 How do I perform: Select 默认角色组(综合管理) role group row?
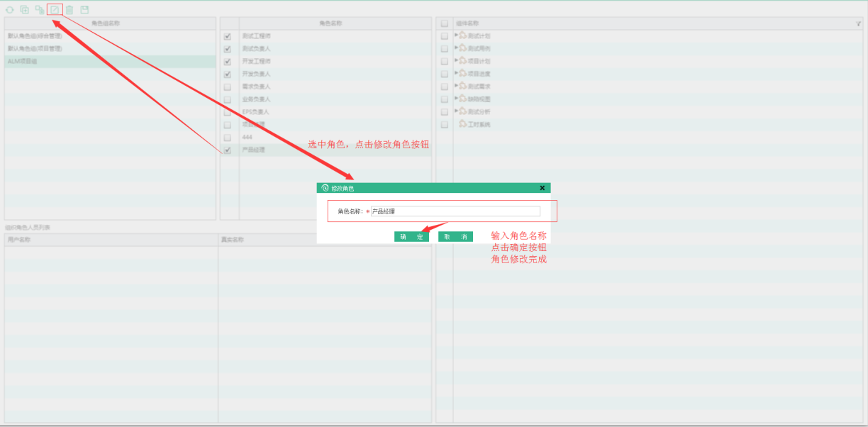(x=110, y=36)
